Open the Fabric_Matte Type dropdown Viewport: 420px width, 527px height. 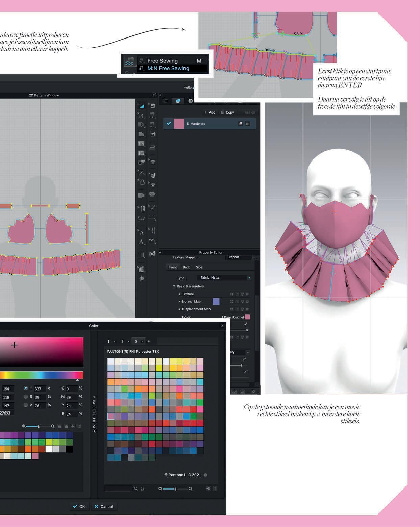click(x=224, y=278)
